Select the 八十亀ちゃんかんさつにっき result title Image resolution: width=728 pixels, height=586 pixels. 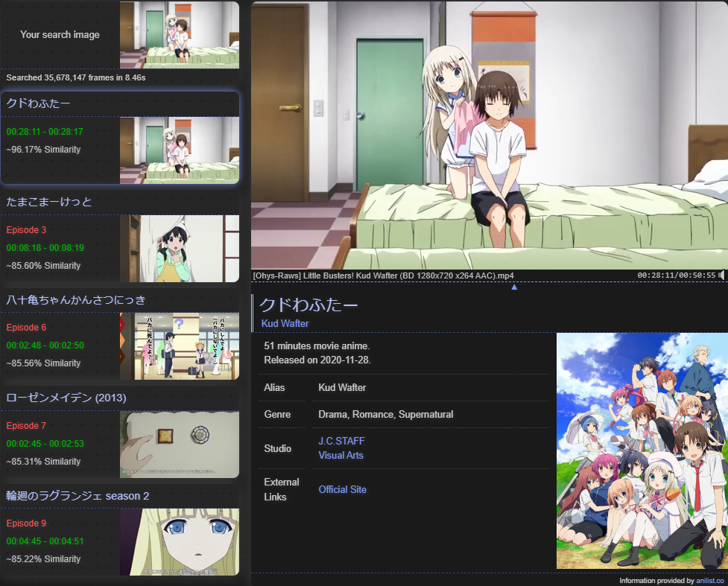(76, 300)
